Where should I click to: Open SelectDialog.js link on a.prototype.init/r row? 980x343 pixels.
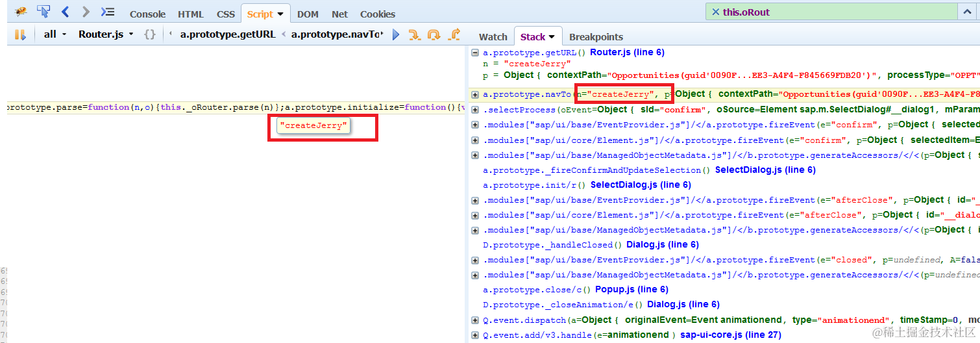[641, 184]
